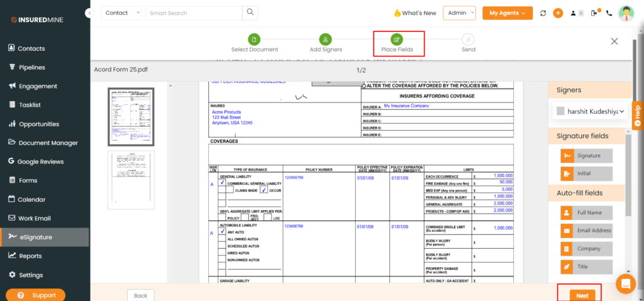
Task: Select the Company auto-fill field
Action: coord(587,249)
